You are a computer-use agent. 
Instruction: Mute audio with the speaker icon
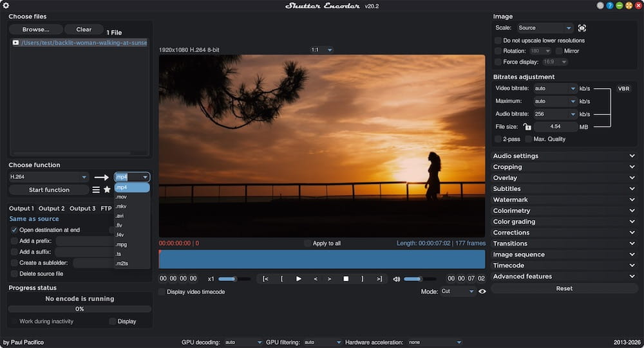(396, 279)
